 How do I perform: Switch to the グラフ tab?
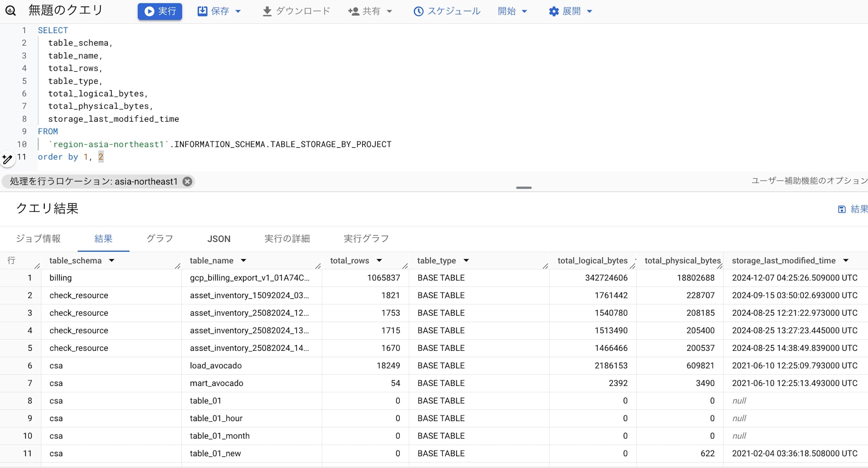click(x=160, y=238)
